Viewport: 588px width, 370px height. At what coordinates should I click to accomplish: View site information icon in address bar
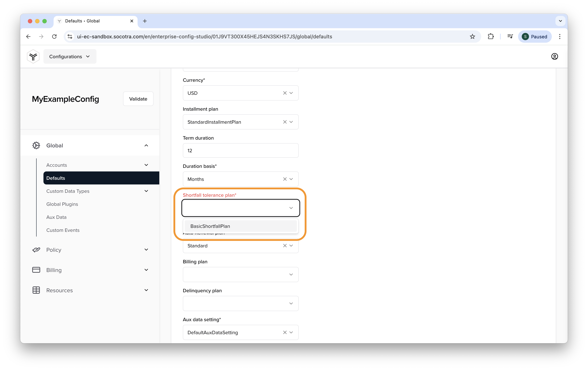(x=70, y=37)
